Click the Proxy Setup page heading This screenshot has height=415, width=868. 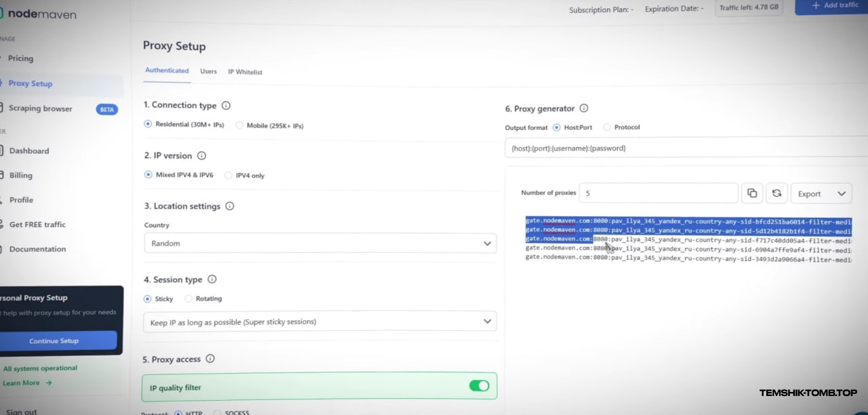(x=174, y=46)
